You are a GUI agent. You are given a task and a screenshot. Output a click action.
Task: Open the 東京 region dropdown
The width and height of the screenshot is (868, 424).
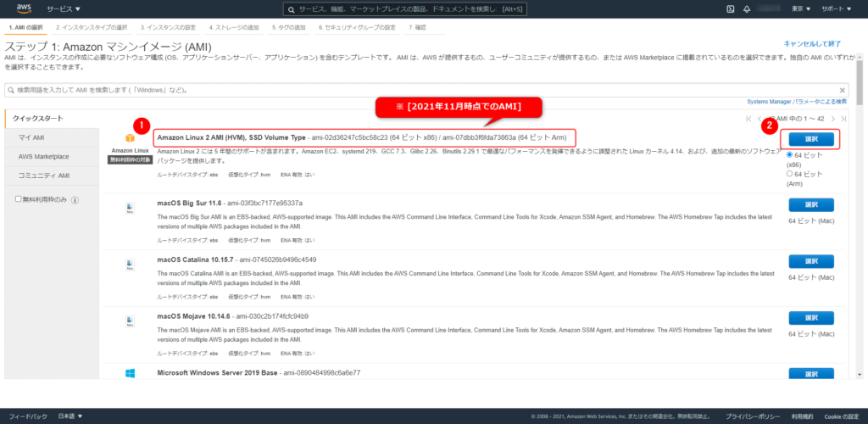point(801,8)
